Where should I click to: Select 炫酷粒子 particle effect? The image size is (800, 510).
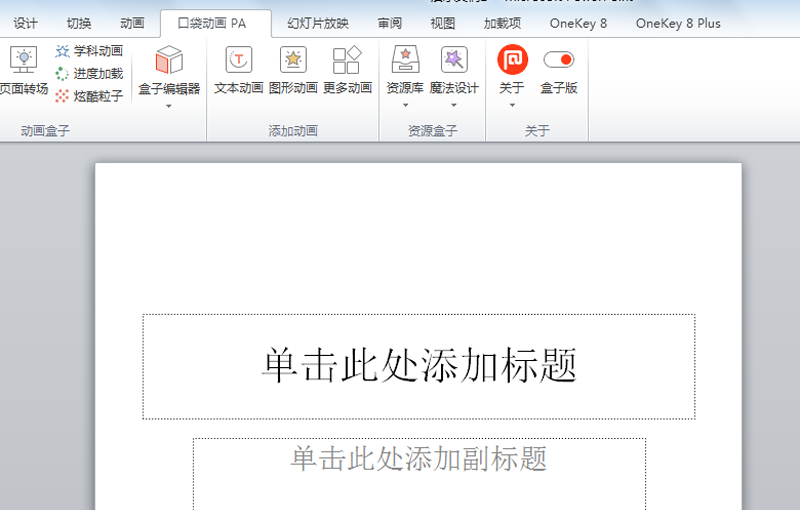89,96
